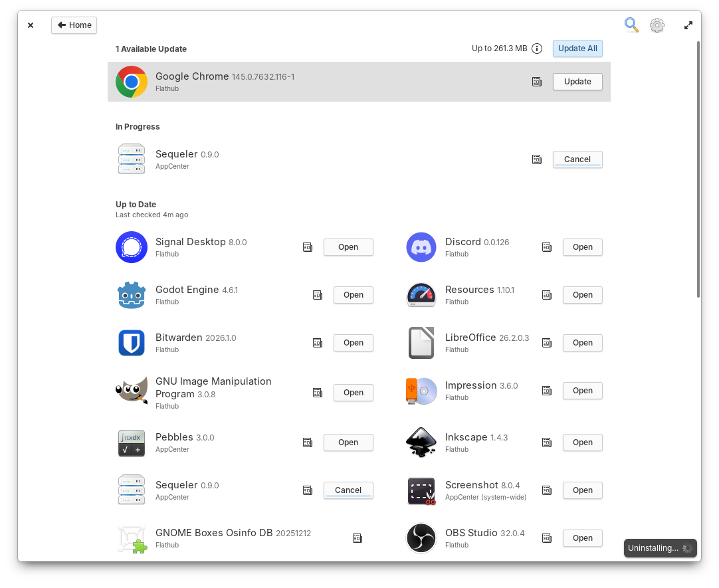The width and height of the screenshot is (719, 588).
Task: Click the Google Chrome app icon
Action: (132, 81)
